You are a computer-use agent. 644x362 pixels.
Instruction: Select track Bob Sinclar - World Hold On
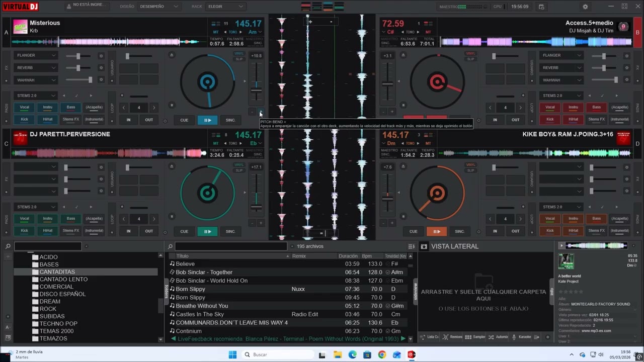[211, 281]
